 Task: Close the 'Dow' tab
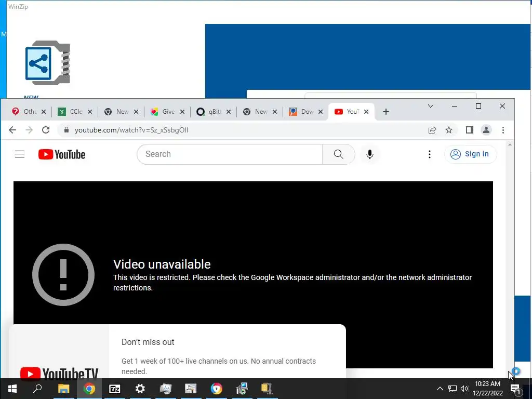pos(320,112)
